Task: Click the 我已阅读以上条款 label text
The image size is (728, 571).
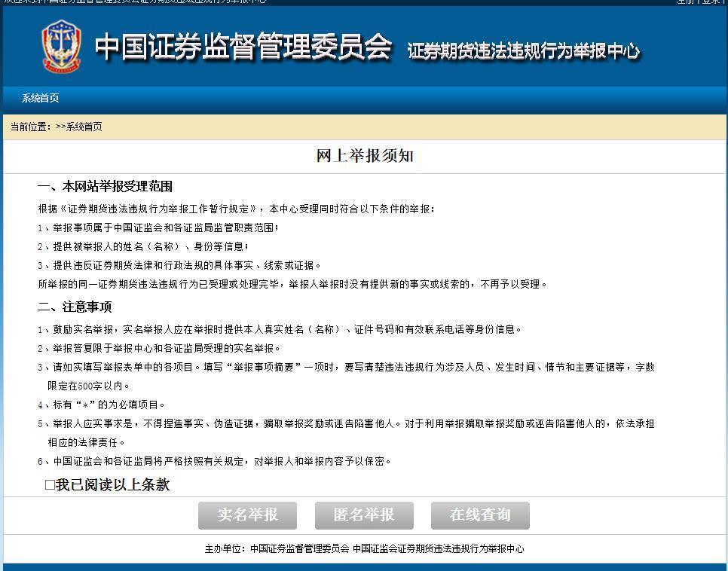Action: (113, 485)
